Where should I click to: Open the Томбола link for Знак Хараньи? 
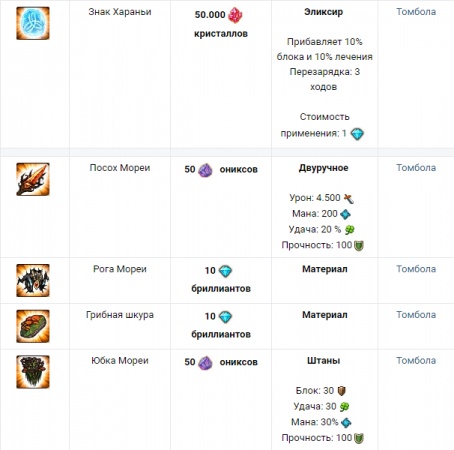pyautogui.click(x=416, y=12)
